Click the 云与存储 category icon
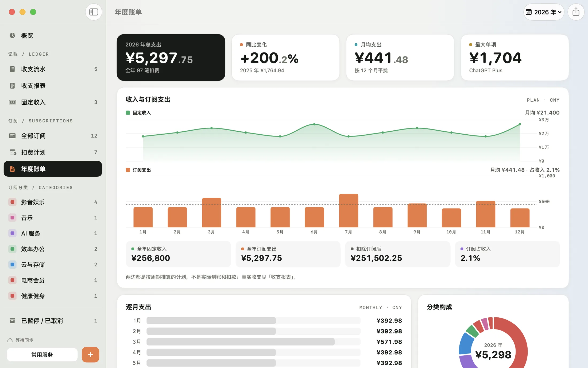 tap(12, 265)
